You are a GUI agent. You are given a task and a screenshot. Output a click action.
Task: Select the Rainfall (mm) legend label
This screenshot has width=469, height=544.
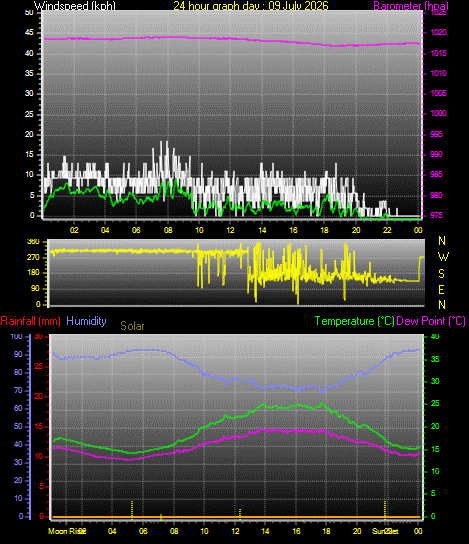coord(31,321)
